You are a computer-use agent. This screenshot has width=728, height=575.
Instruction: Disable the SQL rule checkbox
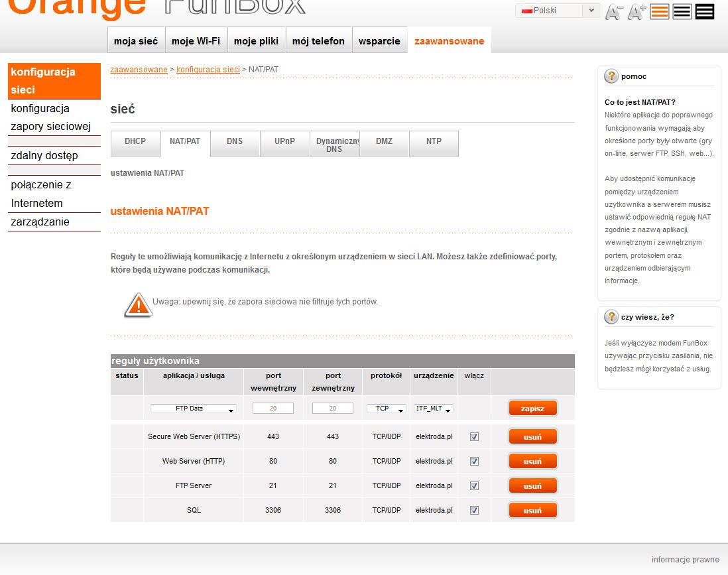[474, 510]
